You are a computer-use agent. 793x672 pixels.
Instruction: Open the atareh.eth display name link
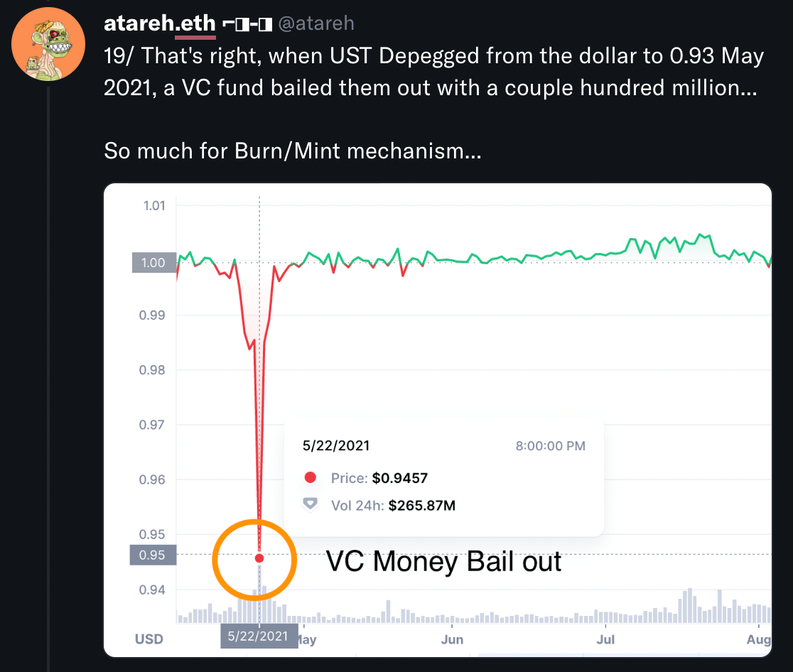[x=159, y=24]
